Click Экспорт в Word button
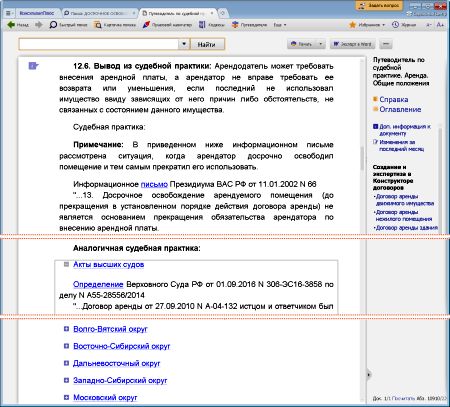Screen dimensions: 450x407 click(x=353, y=44)
